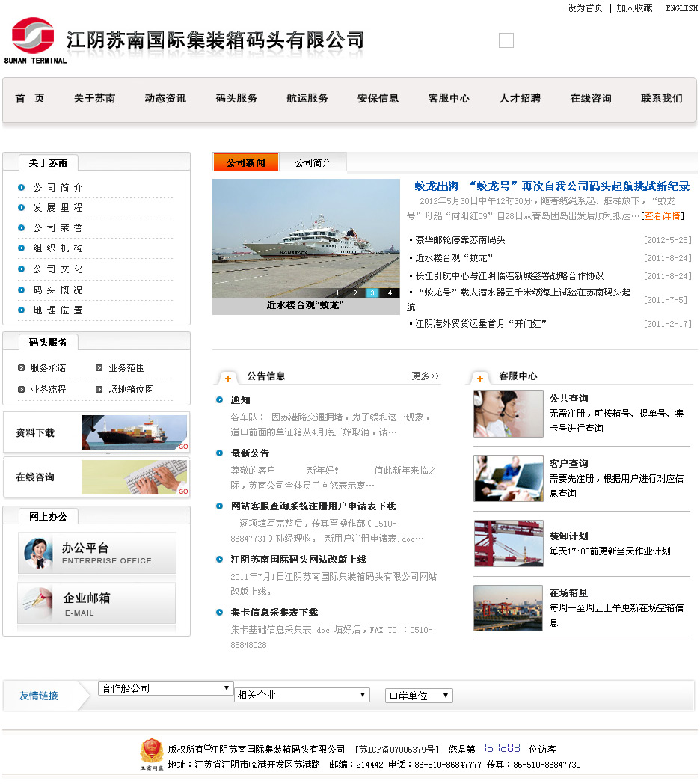Click 更多>> beside 公告信息
700x784 pixels.
425,376
